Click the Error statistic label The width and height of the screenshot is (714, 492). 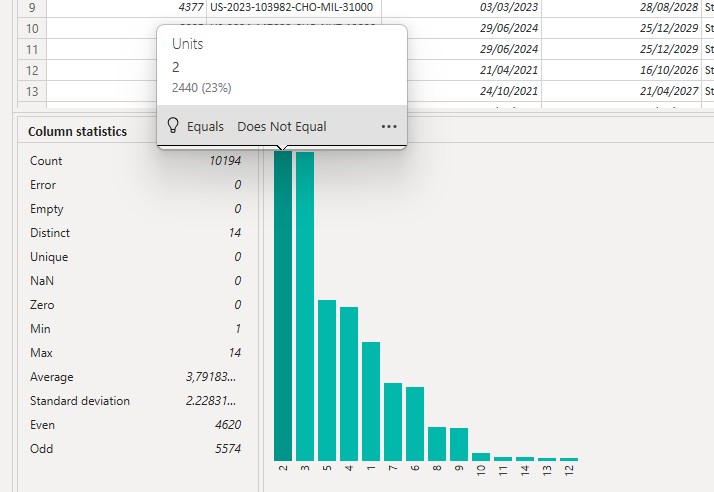point(43,185)
